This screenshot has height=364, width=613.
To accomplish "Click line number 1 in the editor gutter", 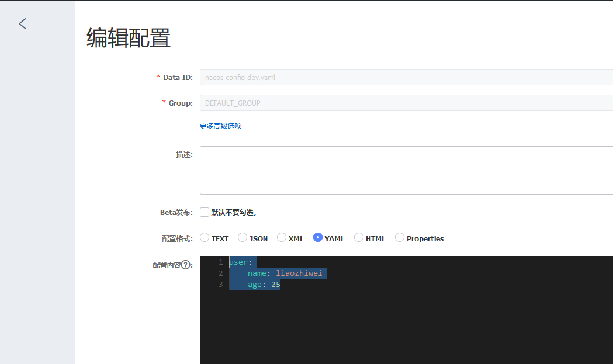I will pos(221,262).
